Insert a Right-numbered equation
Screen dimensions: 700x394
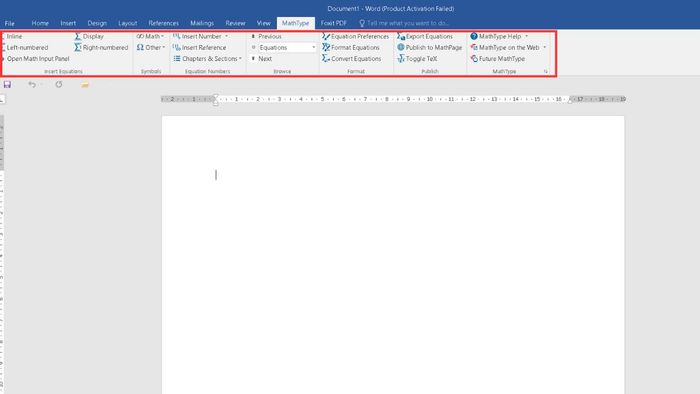point(101,47)
